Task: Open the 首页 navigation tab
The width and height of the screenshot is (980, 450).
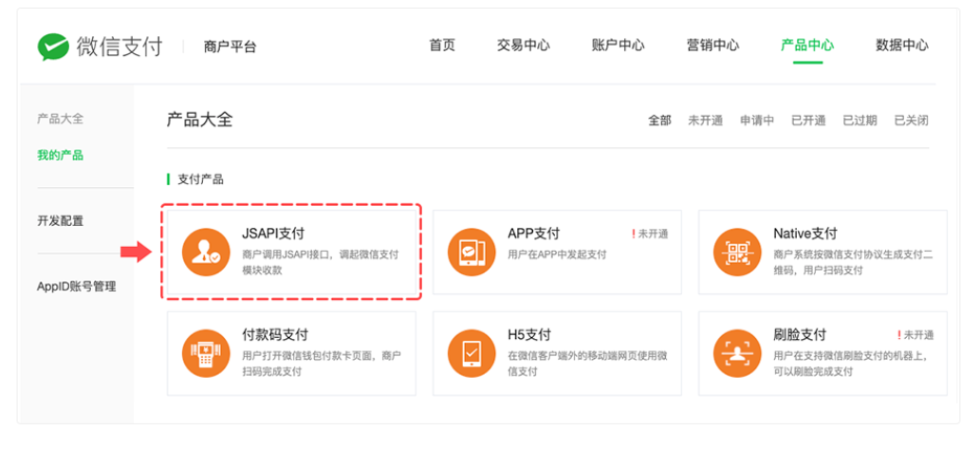Action: coord(442,46)
